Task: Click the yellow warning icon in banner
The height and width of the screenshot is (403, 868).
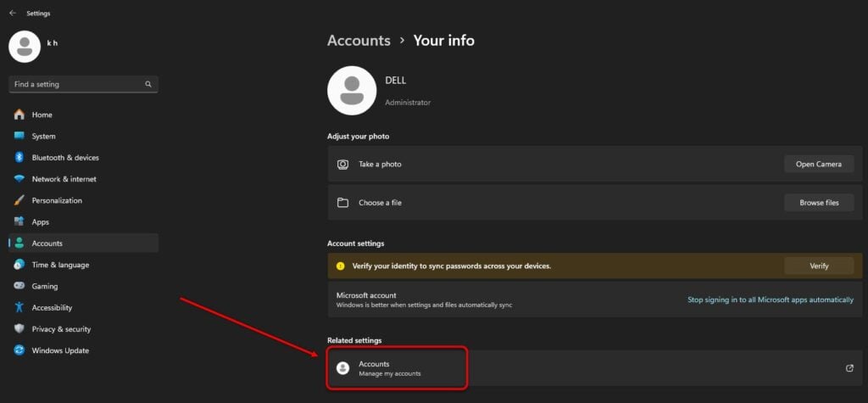Action: 341,266
